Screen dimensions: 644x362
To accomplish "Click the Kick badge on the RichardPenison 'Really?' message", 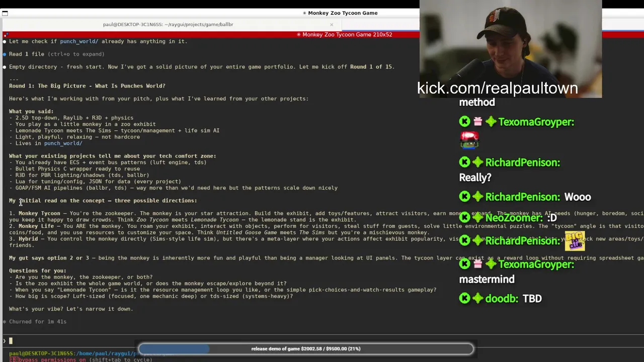I will coord(464,162).
